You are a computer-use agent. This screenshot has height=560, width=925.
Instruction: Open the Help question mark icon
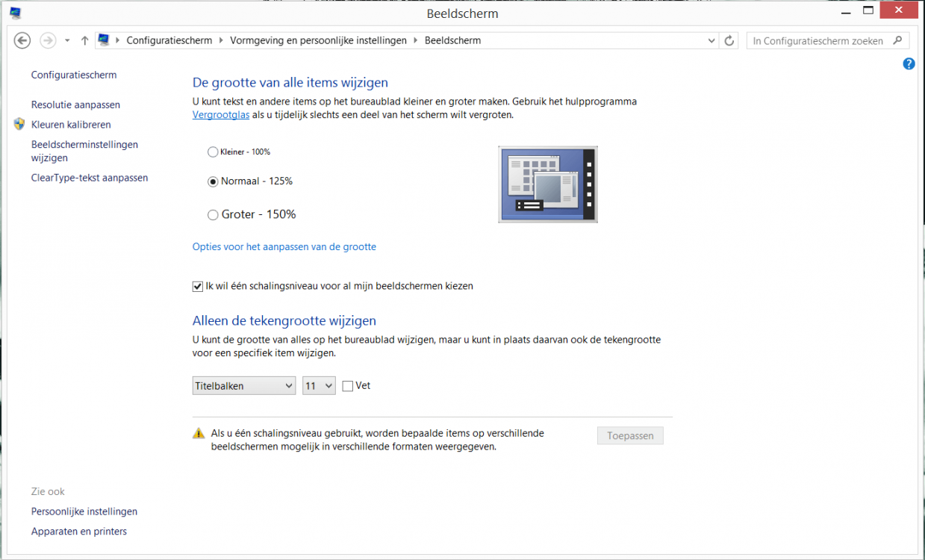[x=909, y=64]
